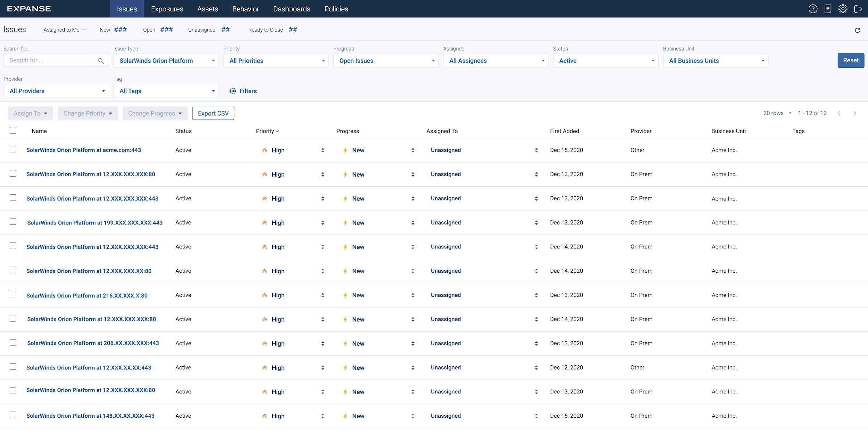Click the Priority column sort chevron
Viewport: 868px width, 434px height.
coord(277,131)
